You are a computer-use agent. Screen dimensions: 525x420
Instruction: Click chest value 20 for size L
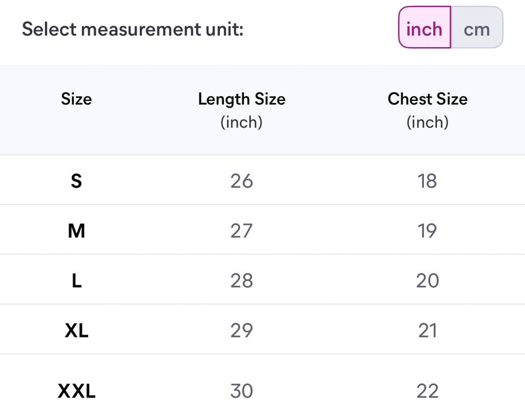[427, 281]
